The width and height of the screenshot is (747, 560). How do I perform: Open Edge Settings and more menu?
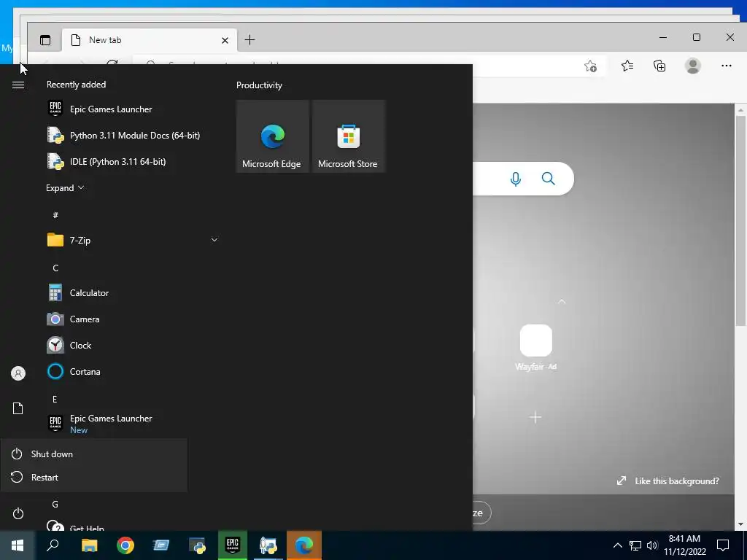tap(726, 66)
